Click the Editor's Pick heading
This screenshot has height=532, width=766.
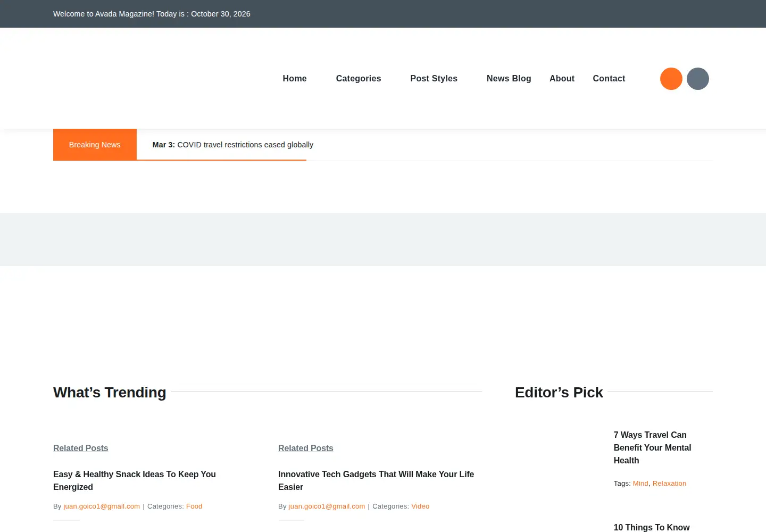pyautogui.click(x=559, y=392)
